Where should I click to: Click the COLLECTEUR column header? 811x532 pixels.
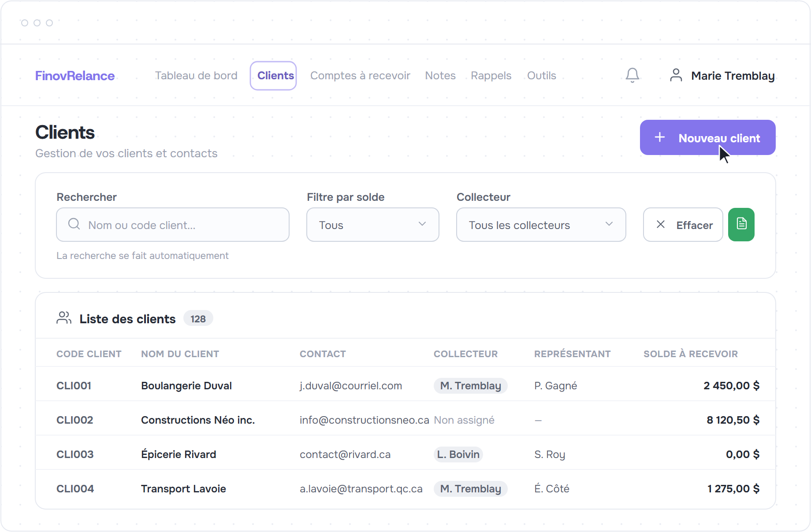[x=465, y=354]
